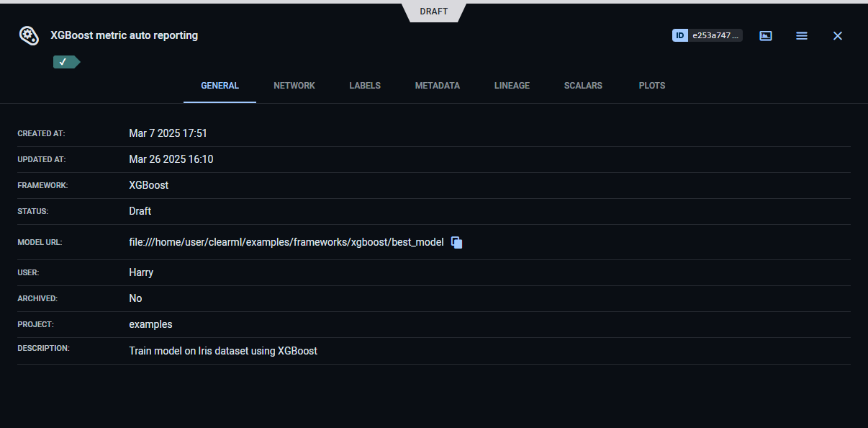868x428 pixels.
Task: Click the model name 'XGBoost metric auto reporting'
Action: coord(124,35)
